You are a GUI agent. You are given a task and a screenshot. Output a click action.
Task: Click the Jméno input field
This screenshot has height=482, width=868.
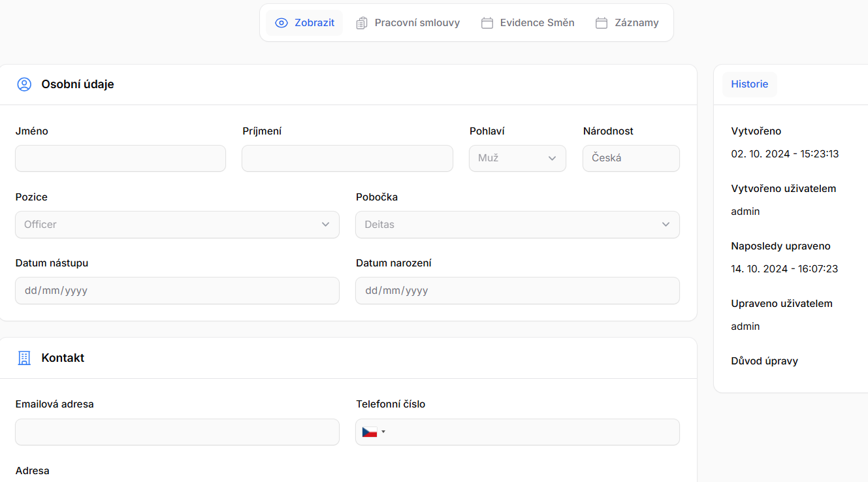[120, 158]
